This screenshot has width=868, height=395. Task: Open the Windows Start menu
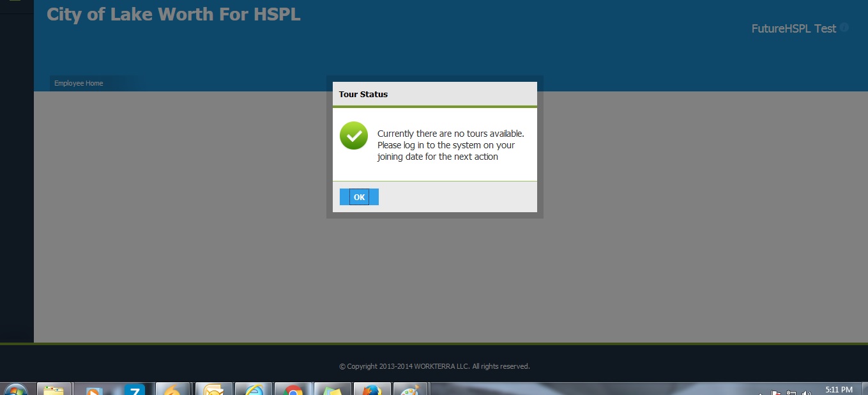(x=15, y=389)
